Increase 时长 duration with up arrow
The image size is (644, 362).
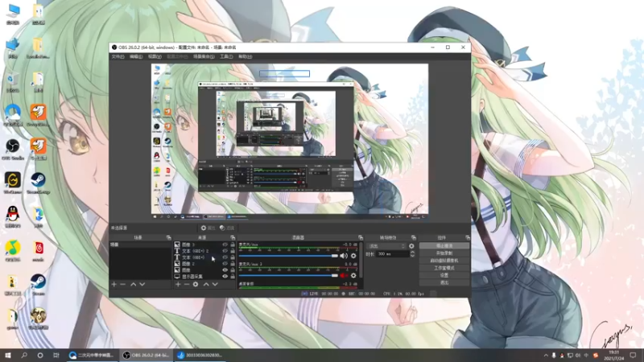[412, 252]
